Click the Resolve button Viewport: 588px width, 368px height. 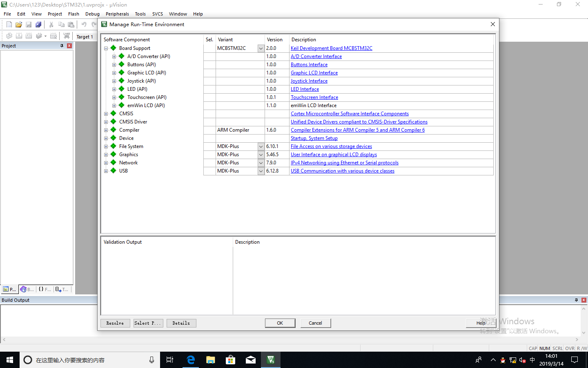point(115,323)
